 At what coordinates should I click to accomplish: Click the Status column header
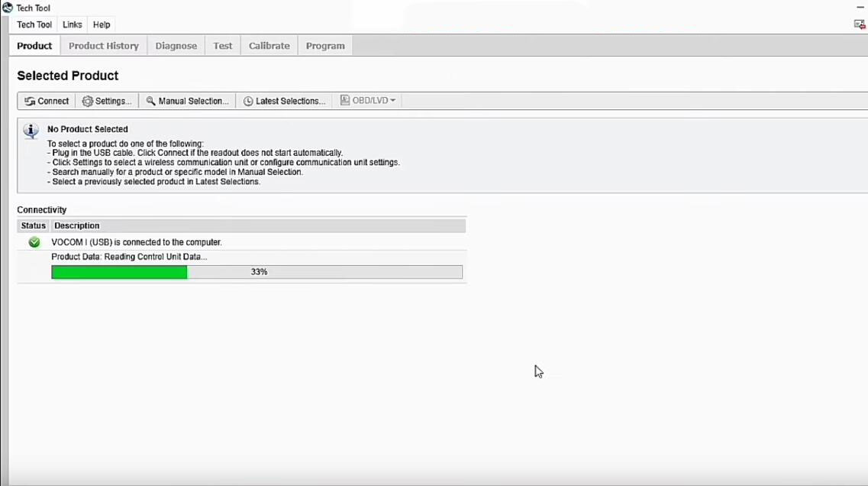34,225
